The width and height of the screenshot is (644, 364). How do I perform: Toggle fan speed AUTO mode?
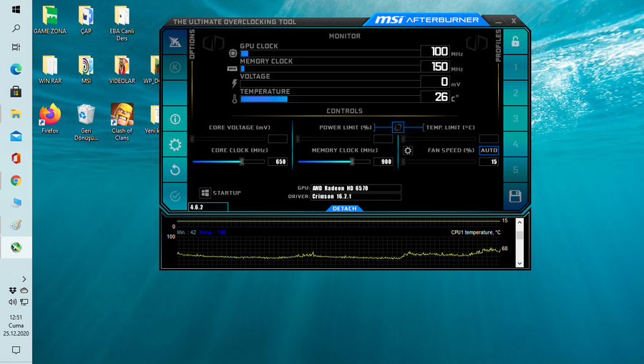click(489, 151)
